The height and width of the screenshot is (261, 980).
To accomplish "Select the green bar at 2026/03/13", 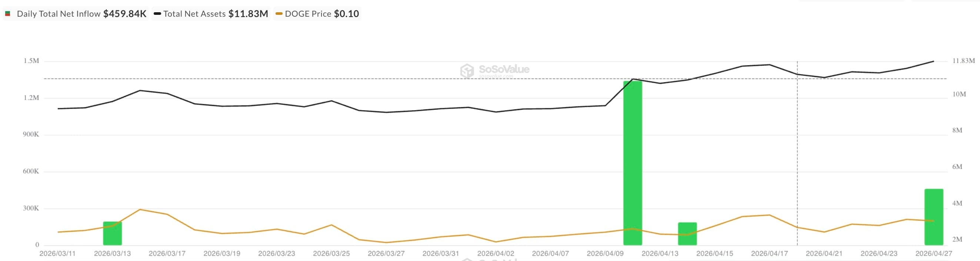I will point(112,233).
